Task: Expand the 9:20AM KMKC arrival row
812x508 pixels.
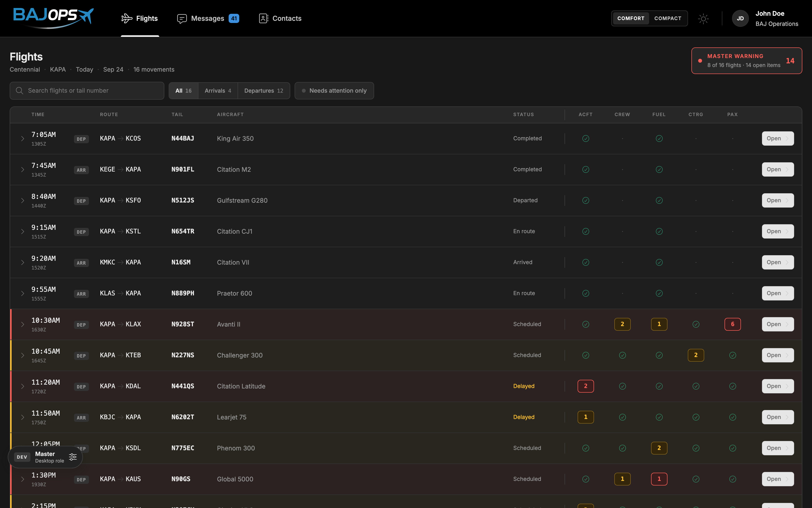Action: [x=22, y=262]
